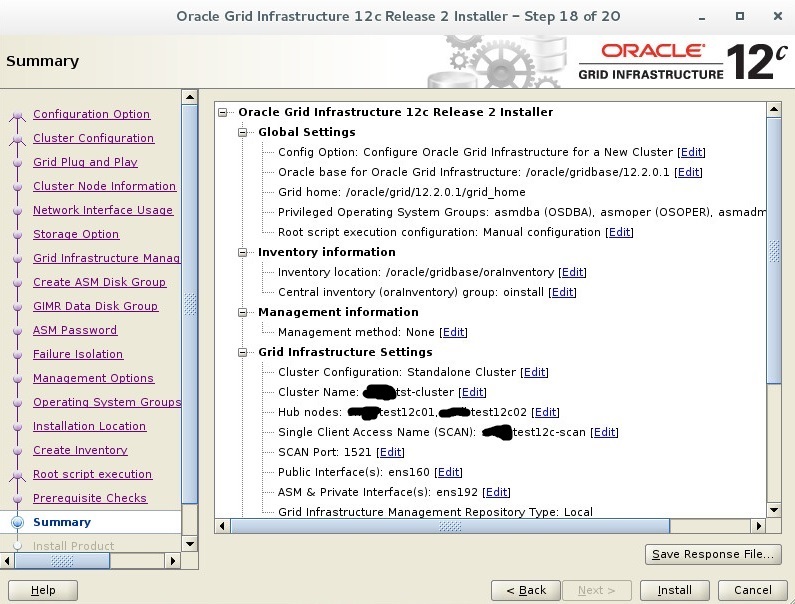Click the step list scroll-down arrow
This screenshot has width=795, height=604.
click(x=190, y=544)
